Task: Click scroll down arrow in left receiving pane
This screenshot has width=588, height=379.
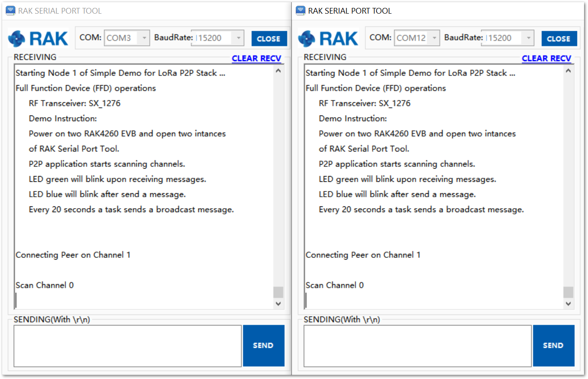Action: coord(278,303)
